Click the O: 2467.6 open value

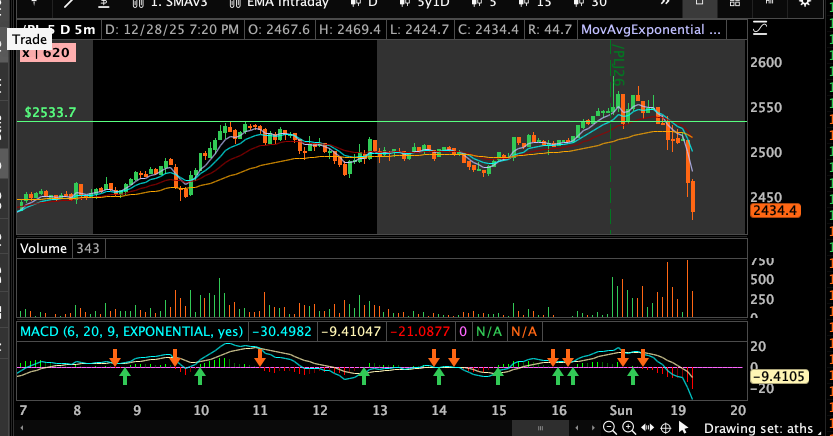tap(279, 30)
